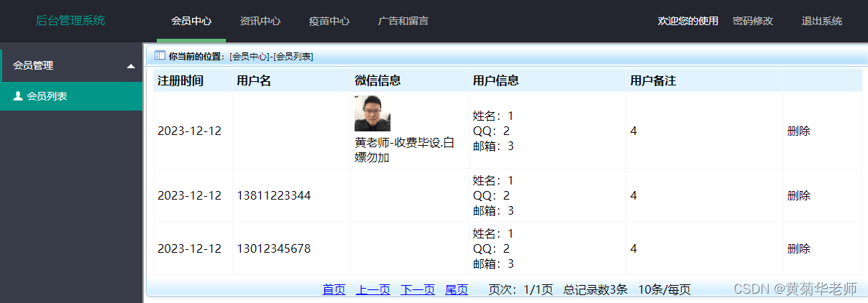Click the breadcrumb text [会员中心]-[会员列表]
The width and height of the screenshot is (868, 303).
coord(271,56)
